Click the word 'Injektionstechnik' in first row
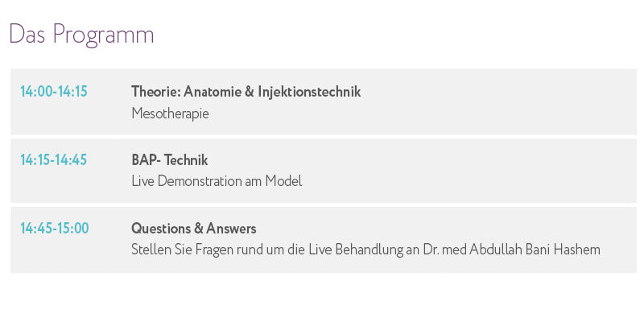 point(309,92)
